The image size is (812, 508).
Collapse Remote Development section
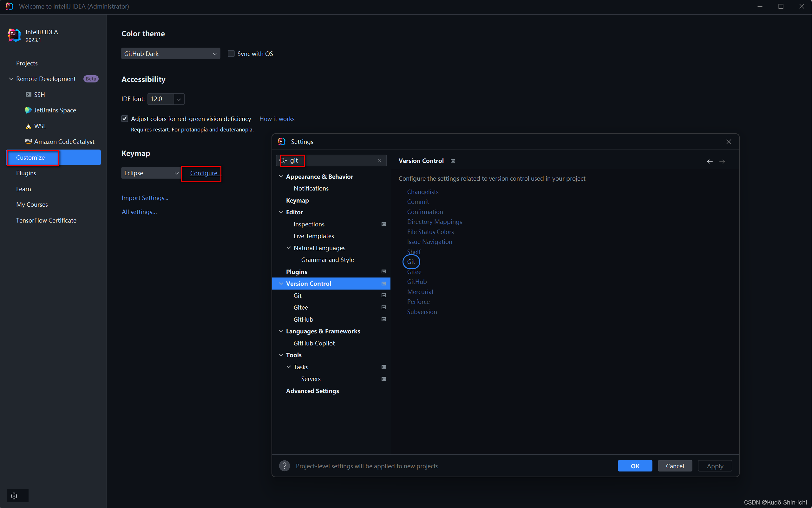coord(11,79)
